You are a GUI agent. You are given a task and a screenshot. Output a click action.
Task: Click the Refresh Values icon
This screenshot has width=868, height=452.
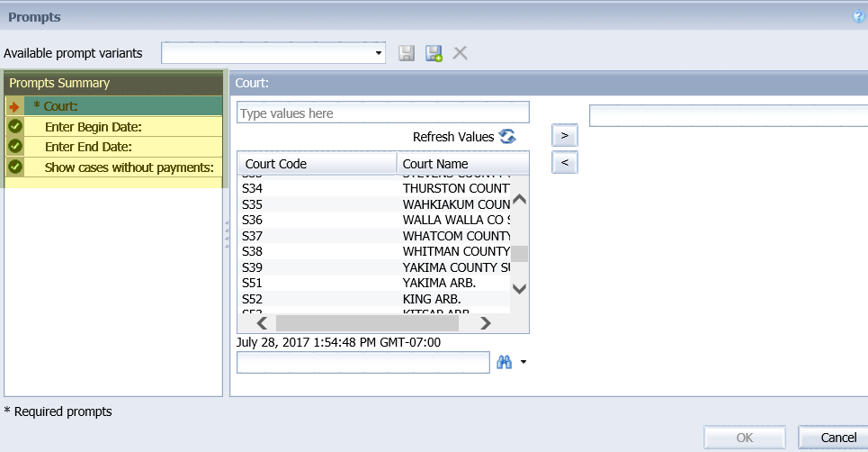507,136
